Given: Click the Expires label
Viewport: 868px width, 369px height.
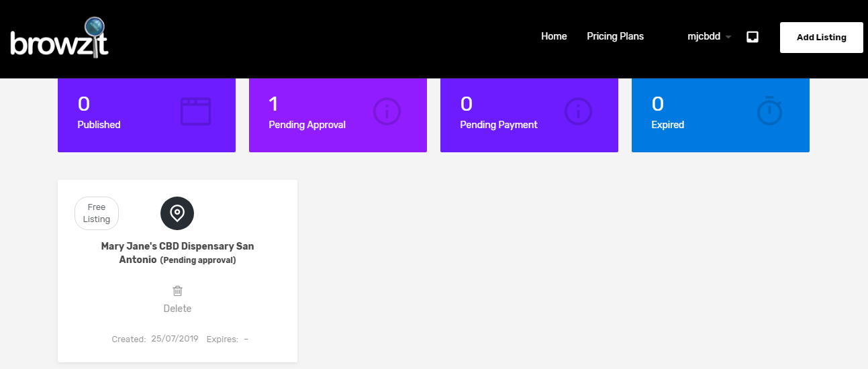Looking at the screenshot, I should click(x=222, y=339).
